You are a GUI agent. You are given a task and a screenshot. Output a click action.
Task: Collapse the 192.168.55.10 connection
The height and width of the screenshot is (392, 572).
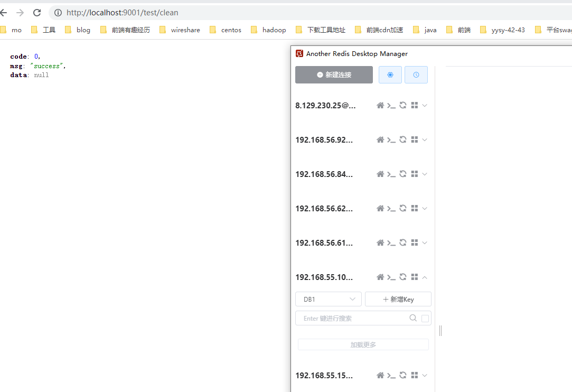(425, 277)
